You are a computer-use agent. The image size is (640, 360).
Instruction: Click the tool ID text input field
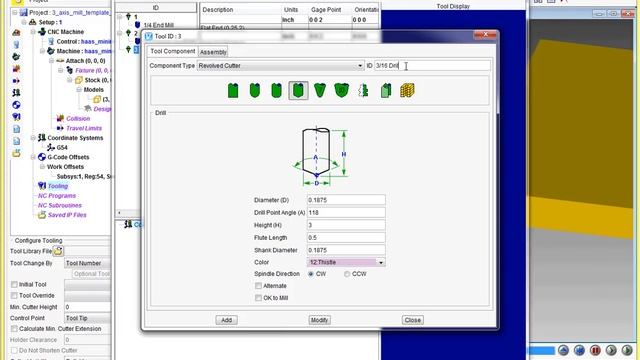432,66
